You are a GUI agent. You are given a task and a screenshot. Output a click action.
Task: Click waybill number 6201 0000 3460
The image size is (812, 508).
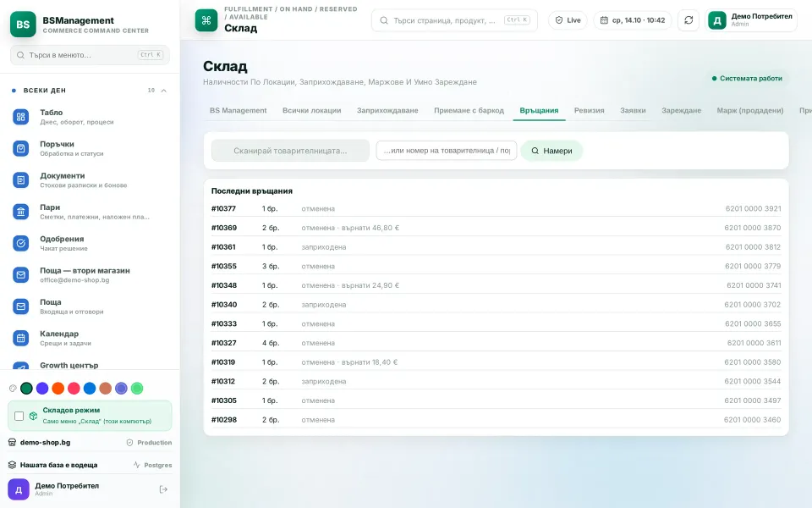click(753, 420)
